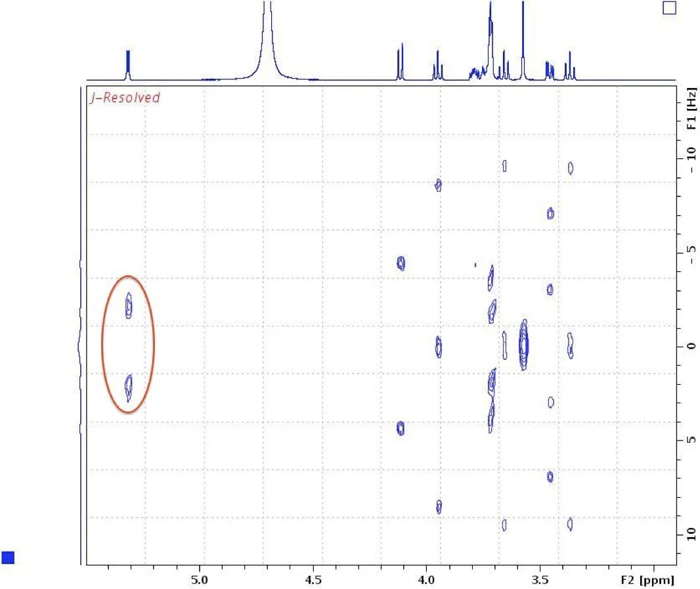Click the "F2 [ppm]" axis label
The image size is (700, 589).
click(x=647, y=580)
